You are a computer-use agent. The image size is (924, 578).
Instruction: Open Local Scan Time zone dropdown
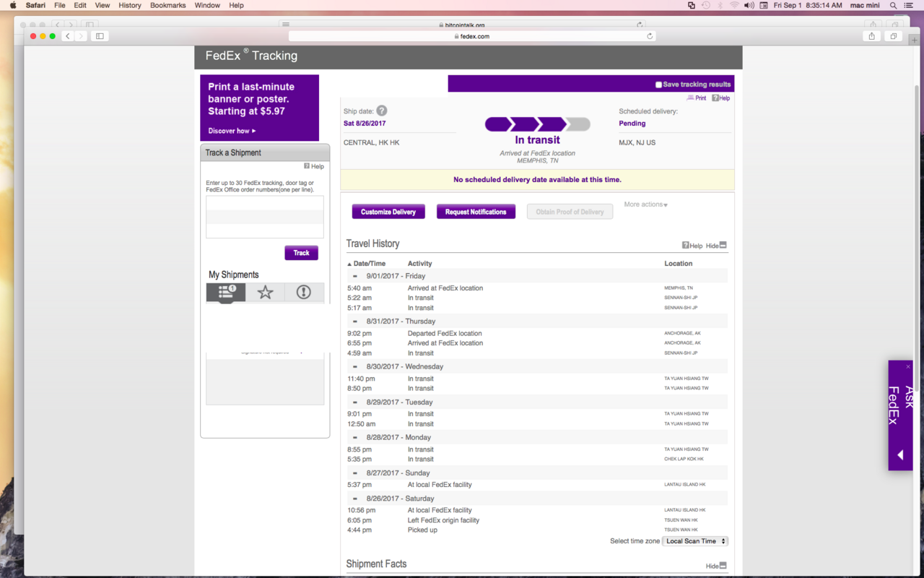(x=695, y=541)
